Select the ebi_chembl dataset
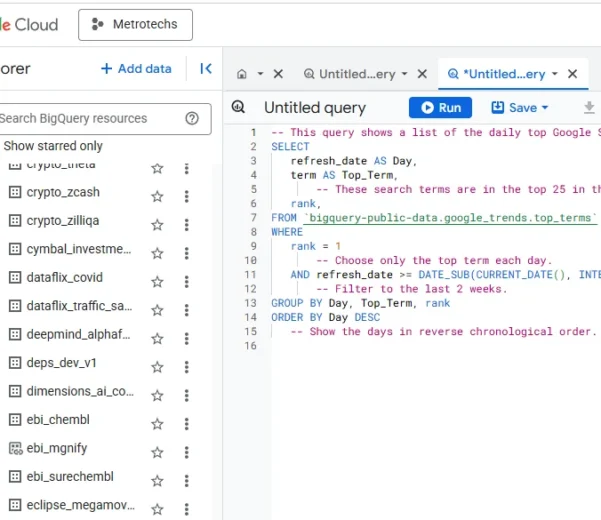The height and width of the screenshot is (520, 601). [58, 420]
